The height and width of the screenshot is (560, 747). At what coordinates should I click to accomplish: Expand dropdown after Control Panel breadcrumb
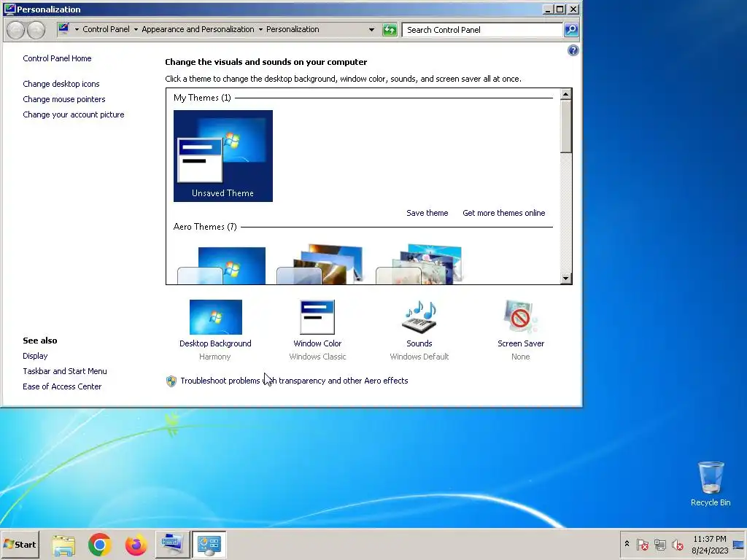[x=136, y=29]
